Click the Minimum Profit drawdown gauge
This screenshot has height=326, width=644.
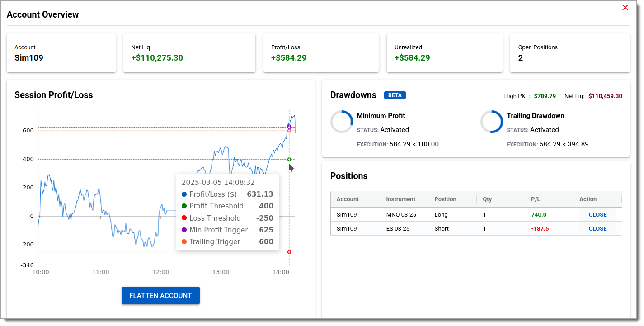pyautogui.click(x=342, y=121)
